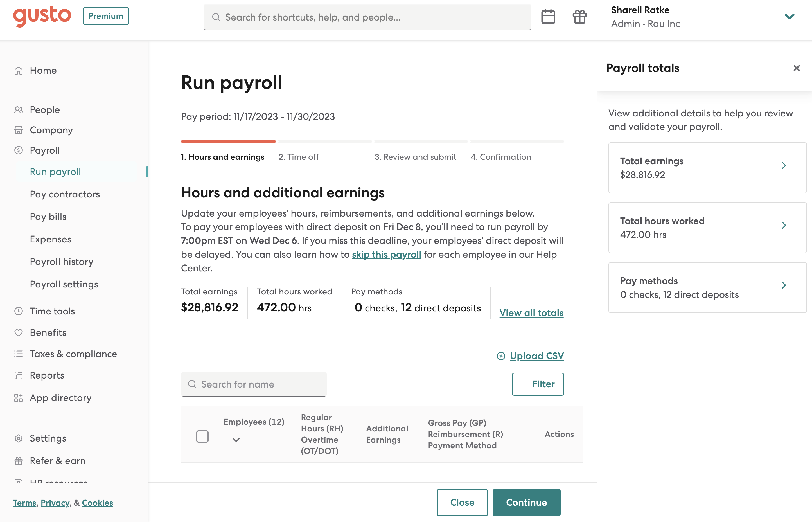Screen dimensions: 812x522
Task: Open the calendar icon in header
Action: [548, 17]
